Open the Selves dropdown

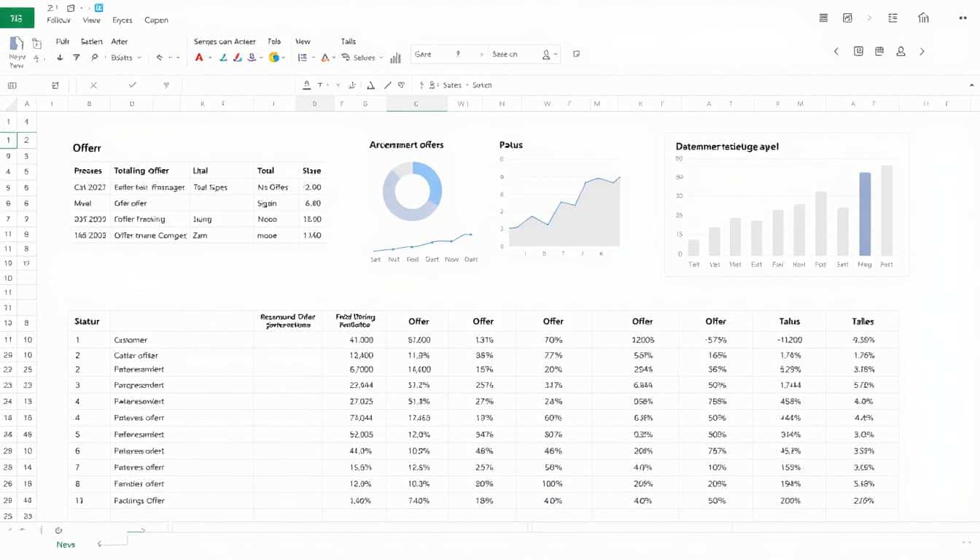point(363,58)
